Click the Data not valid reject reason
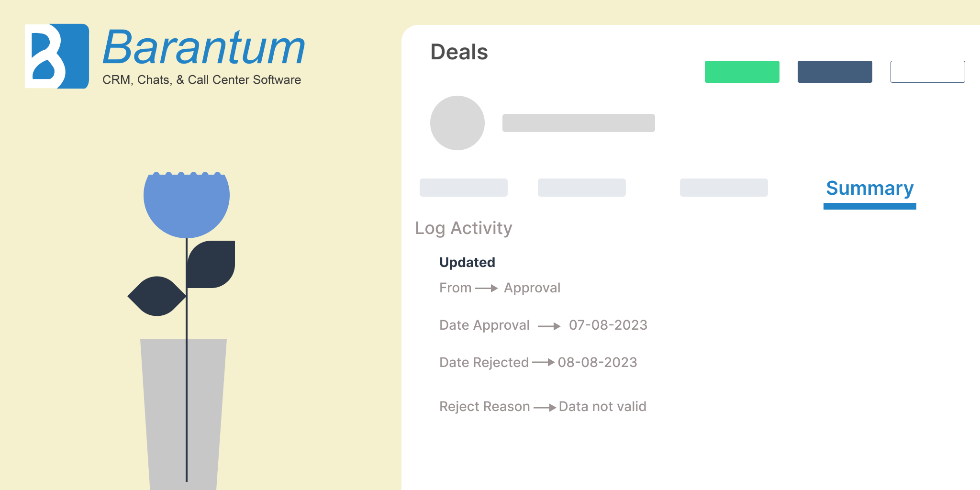The image size is (980, 490). click(x=602, y=406)
